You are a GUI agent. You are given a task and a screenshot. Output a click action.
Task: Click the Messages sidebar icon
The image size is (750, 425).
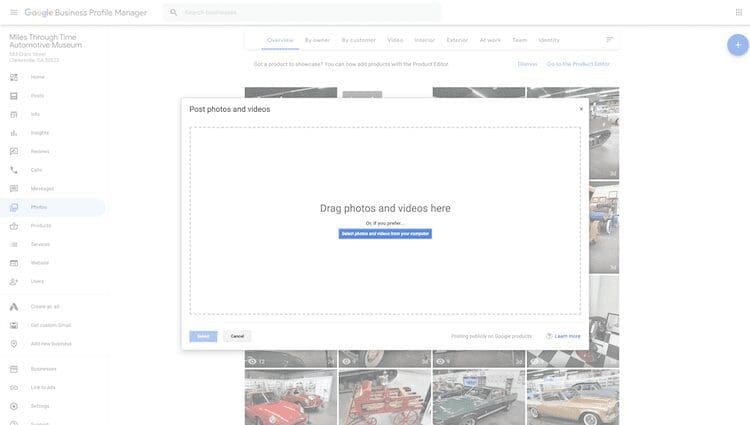pyautogui.click(x=14, y=189)
